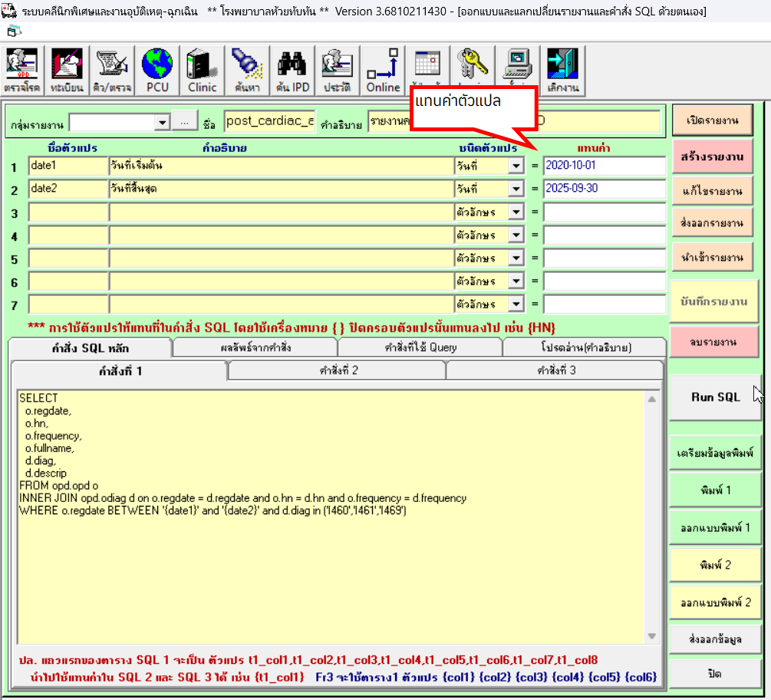The image size is (771, 700).
Task: Open ค้นหา flashlight search icon
Action: click(x=247, y=71)
